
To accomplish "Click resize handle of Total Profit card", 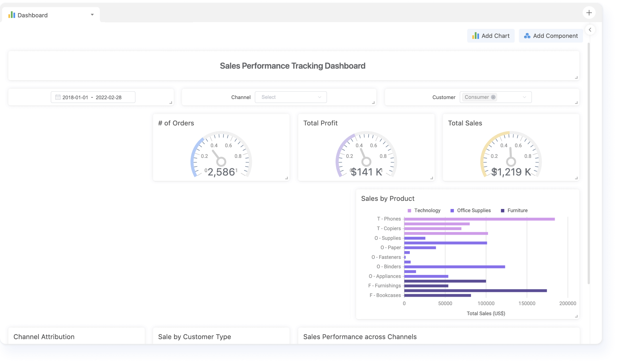I will (431, 178).
